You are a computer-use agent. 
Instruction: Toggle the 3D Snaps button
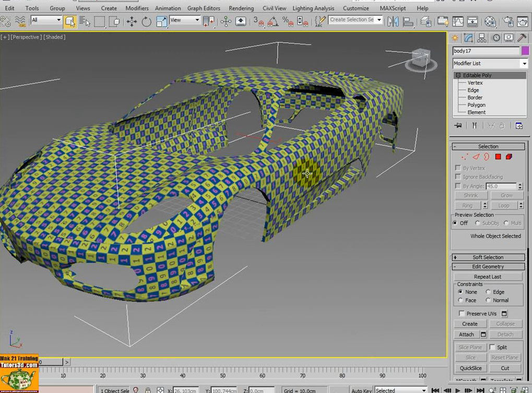click(x=259, y=21)
